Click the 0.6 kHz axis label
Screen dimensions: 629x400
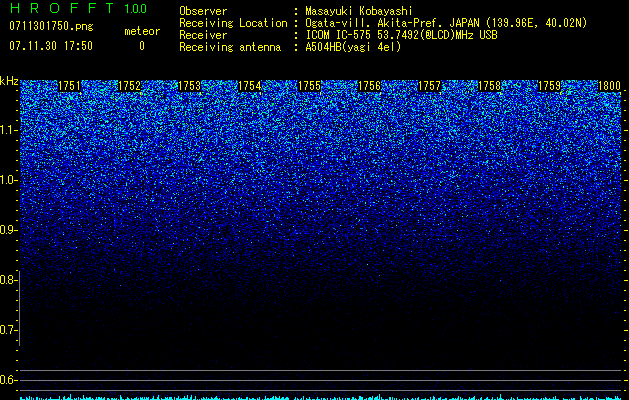(x=7, y=380)
